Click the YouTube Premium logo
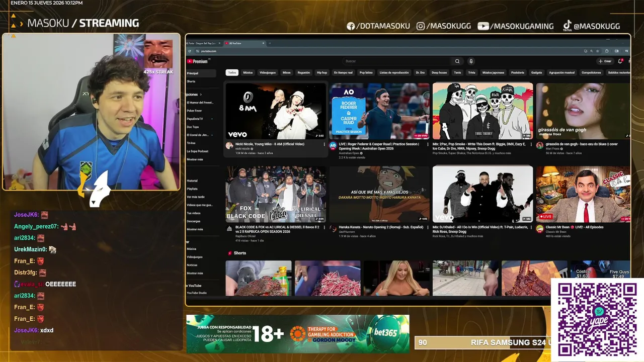644x362 pixels. coord(197,61)
